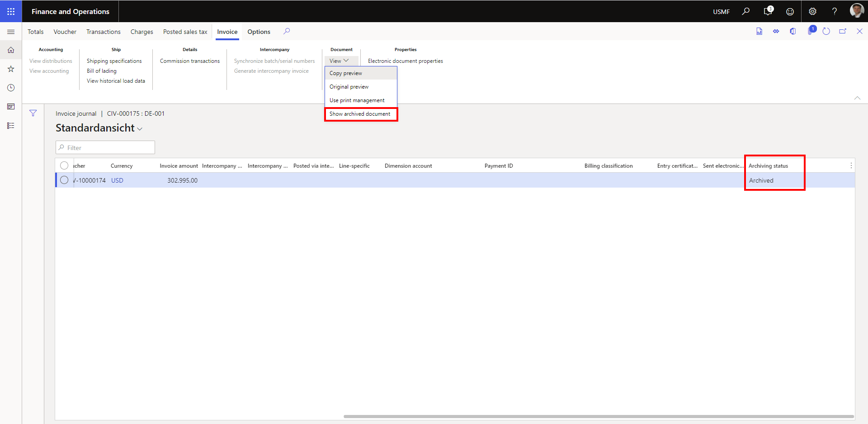Screen dimensions: 868x424
Task: Click the USD currency link
Action: 117,180
